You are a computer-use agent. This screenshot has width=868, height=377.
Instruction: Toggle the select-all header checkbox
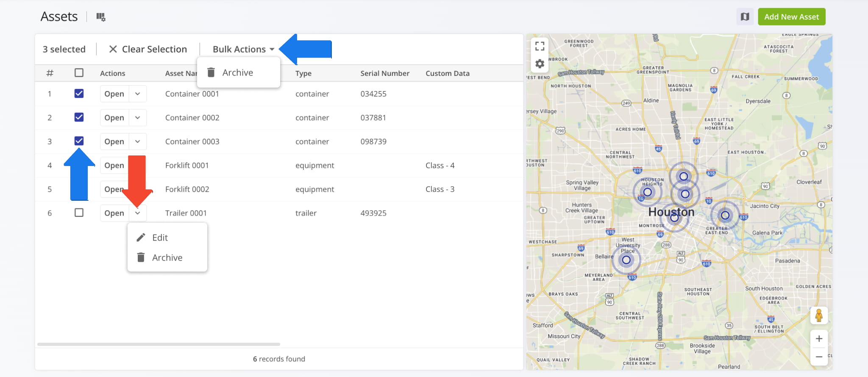pos(79,73)
